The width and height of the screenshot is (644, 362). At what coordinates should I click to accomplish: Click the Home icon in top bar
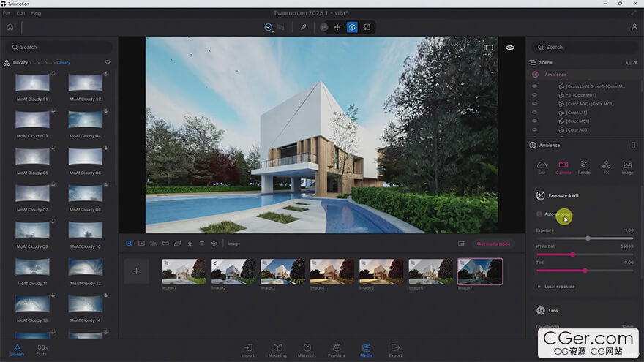10,27
